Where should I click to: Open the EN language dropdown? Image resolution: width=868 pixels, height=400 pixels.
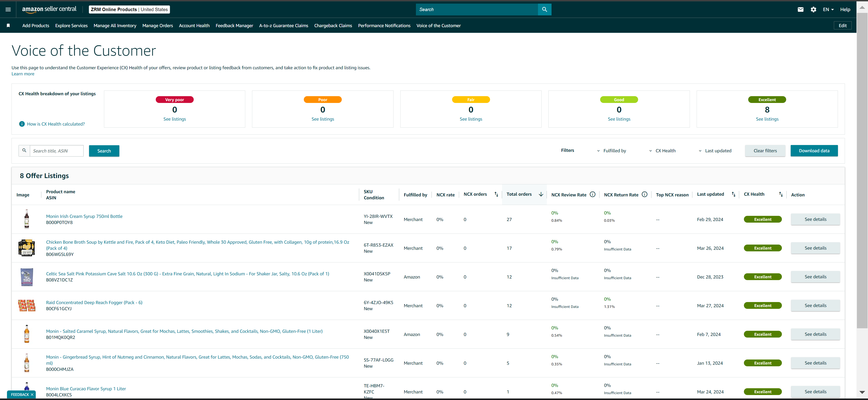coord(828,10)
